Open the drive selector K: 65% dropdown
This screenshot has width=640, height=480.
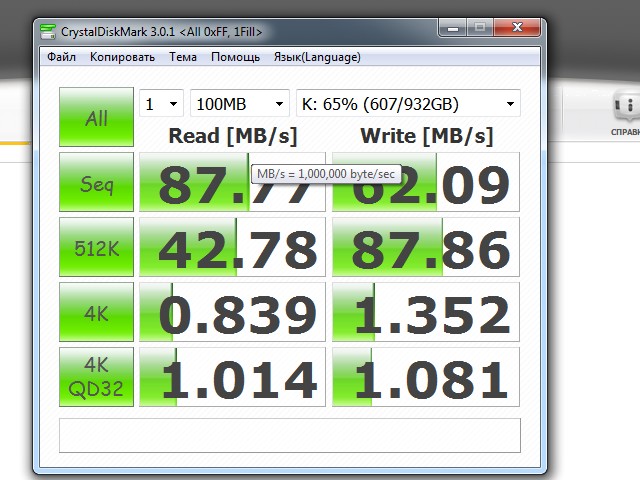(x=408, y=103)
